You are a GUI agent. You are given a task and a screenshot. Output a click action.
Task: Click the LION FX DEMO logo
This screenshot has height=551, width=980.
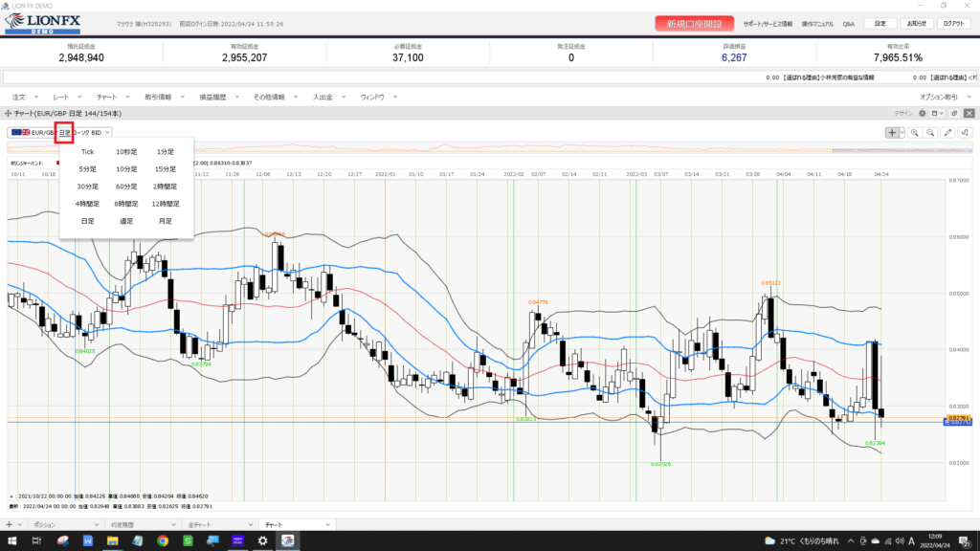(42, 24)
